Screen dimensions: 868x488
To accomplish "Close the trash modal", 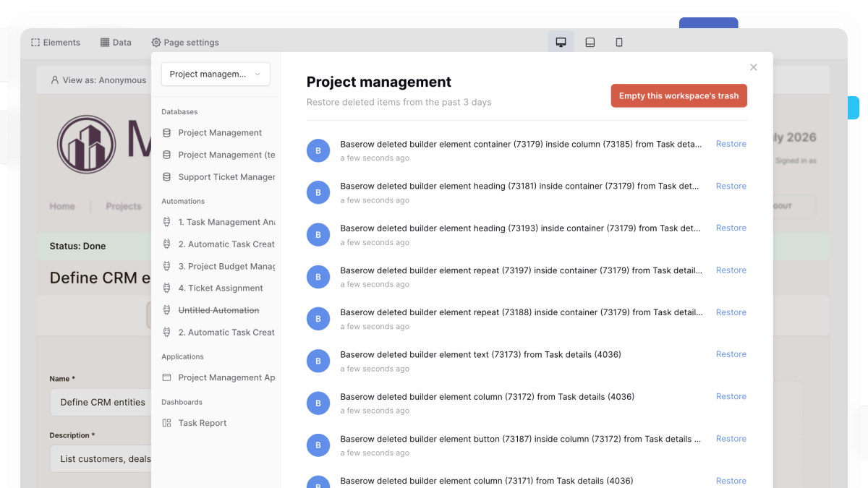I will coord(754,67).
